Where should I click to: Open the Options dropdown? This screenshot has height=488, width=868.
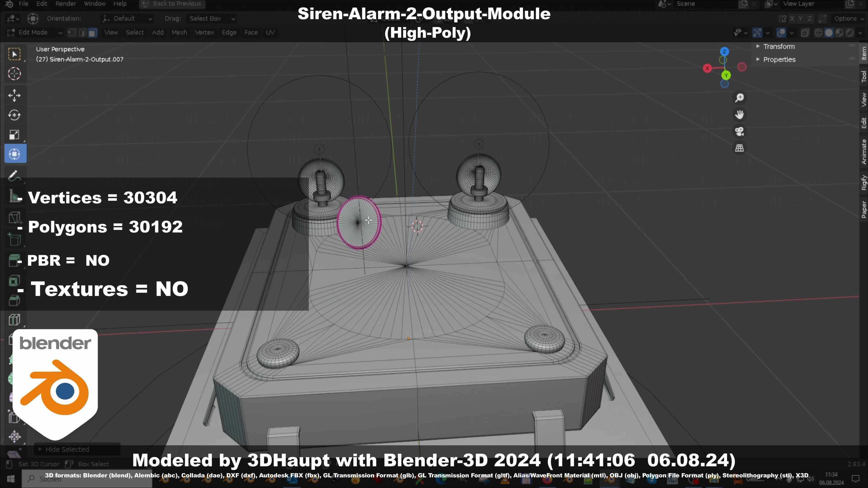[849, 19]
